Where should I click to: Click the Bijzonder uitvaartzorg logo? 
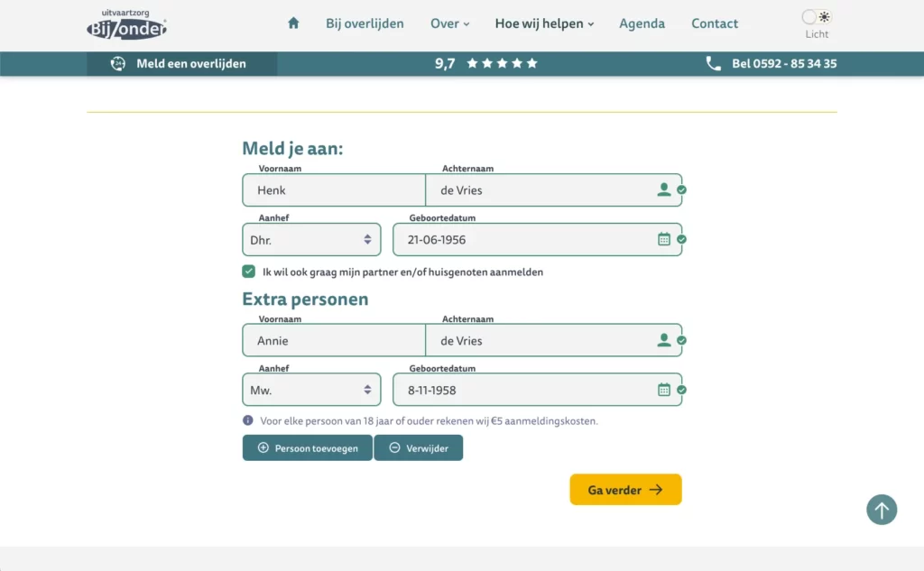point(126,24)
